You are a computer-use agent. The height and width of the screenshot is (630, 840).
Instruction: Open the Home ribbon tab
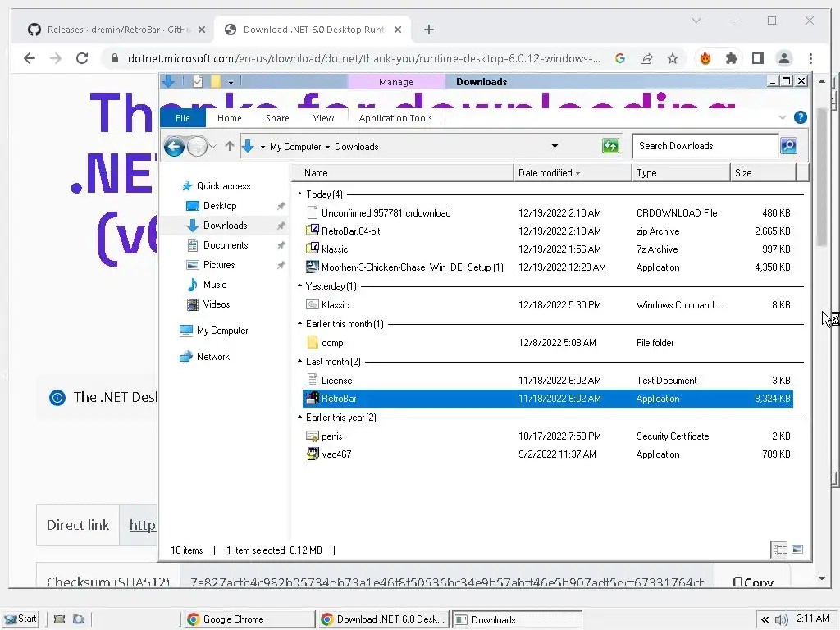click(230, 118)
